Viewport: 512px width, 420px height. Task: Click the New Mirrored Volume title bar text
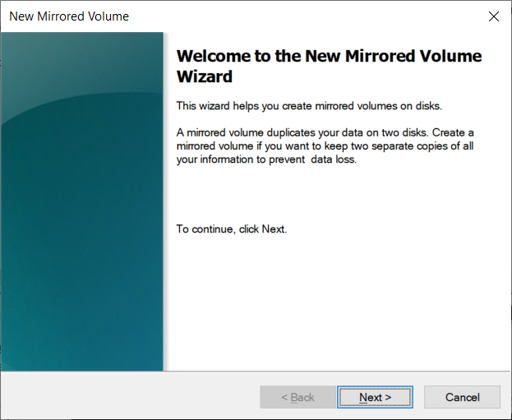click(69, 16)
